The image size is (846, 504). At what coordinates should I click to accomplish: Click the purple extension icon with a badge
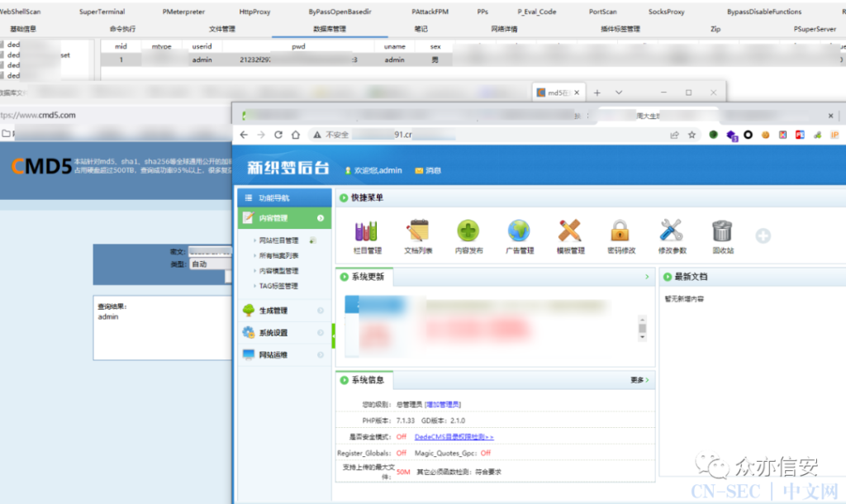732,136
